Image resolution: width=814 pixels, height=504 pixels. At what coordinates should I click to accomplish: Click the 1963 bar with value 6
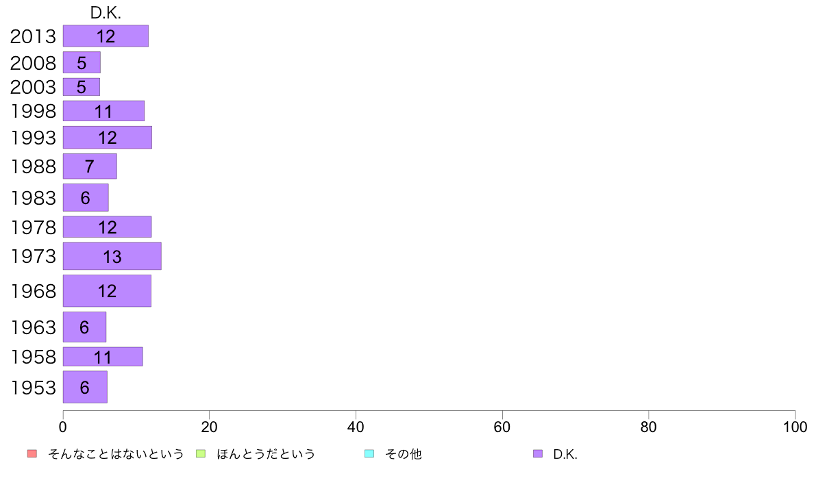tap(84, 327)
